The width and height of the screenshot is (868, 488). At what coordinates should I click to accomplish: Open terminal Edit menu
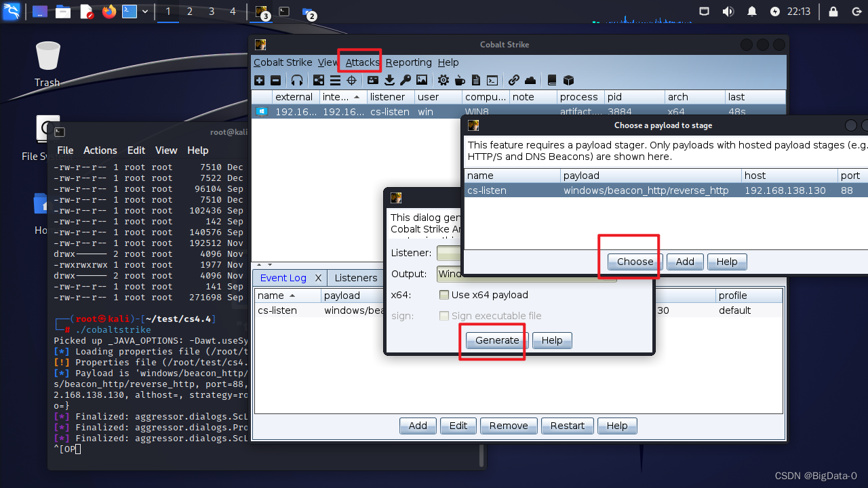pos(136,150)
